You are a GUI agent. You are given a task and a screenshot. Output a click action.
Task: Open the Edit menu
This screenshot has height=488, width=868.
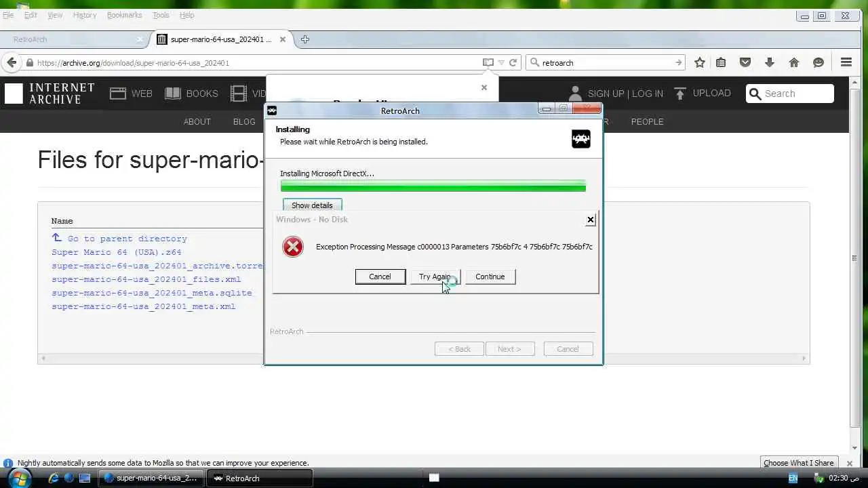[31, 15]
